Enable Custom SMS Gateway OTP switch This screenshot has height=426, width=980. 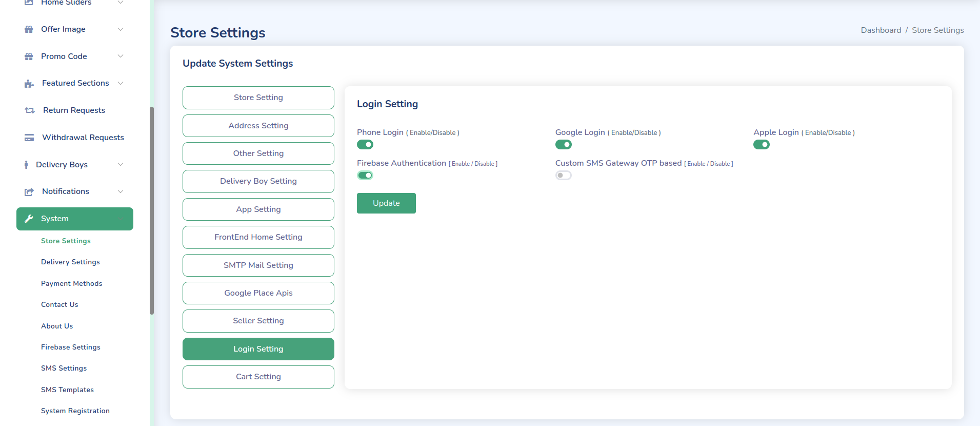coord(564,176)
